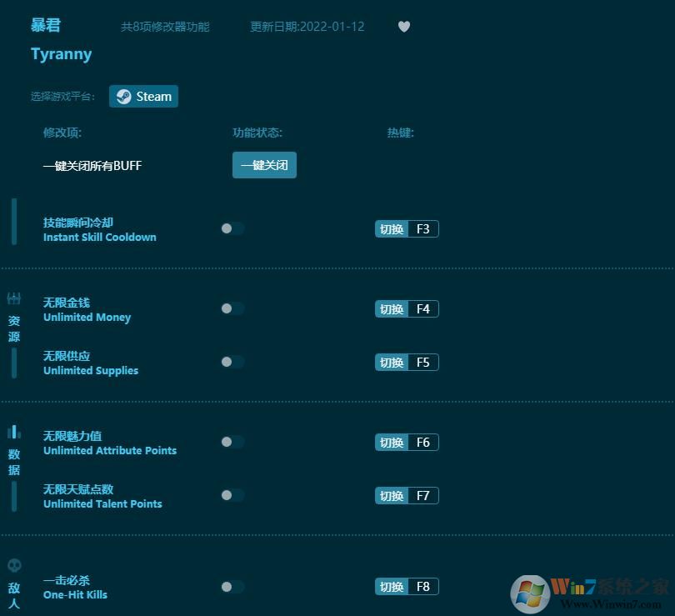Click the Steam logo icon on the platform button
Screen dimensions: 675x616
124,96
